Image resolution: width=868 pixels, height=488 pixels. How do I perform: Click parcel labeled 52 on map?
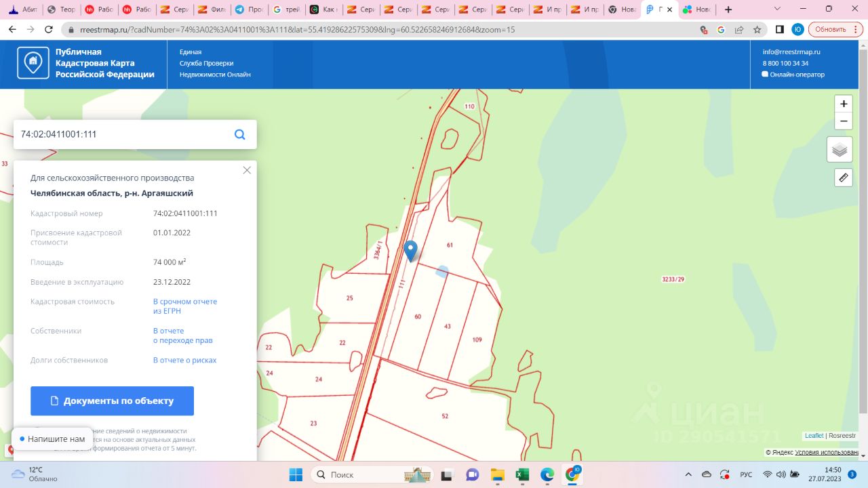(445, 416)
